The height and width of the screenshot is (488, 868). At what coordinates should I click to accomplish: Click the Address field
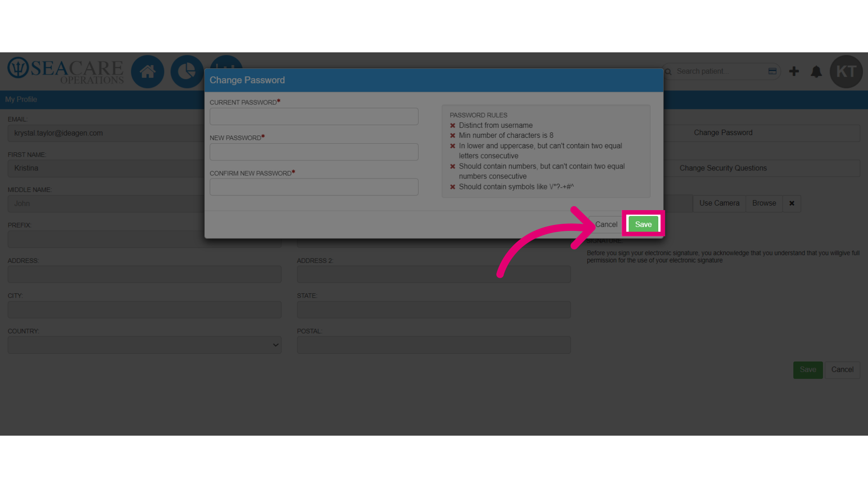pyautogui.click(x=145, y=274)
